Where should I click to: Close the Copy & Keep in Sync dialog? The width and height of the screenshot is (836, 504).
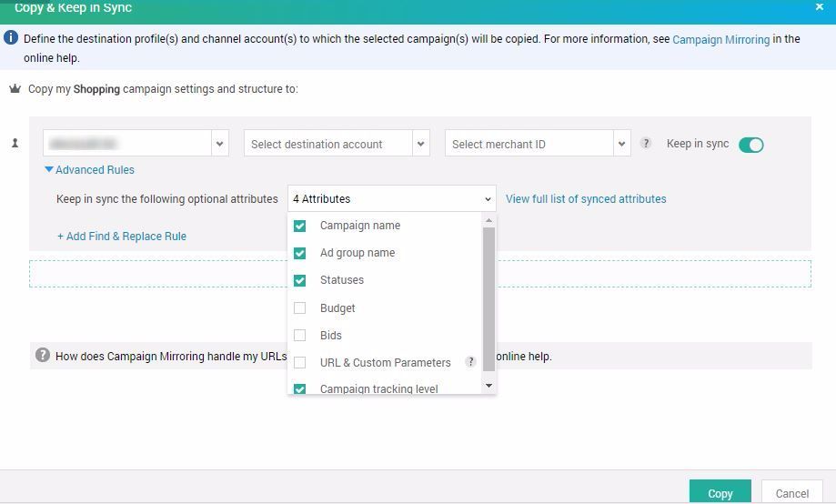pyautogui.click(x=820, y=7)
